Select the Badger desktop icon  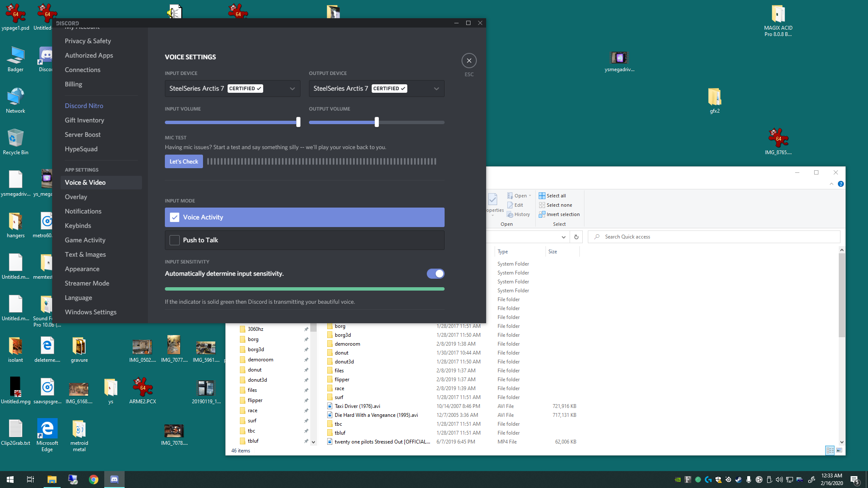click(15, 59)
